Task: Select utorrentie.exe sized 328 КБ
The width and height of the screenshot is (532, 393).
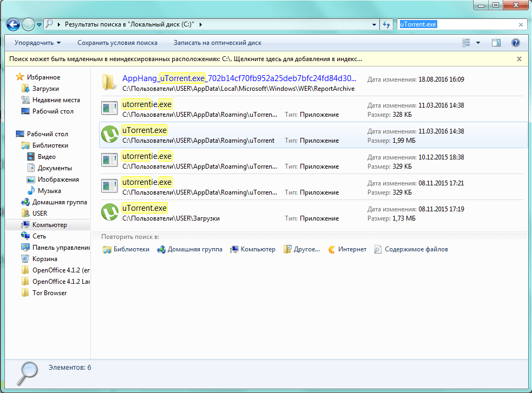Action: (312, 109)
